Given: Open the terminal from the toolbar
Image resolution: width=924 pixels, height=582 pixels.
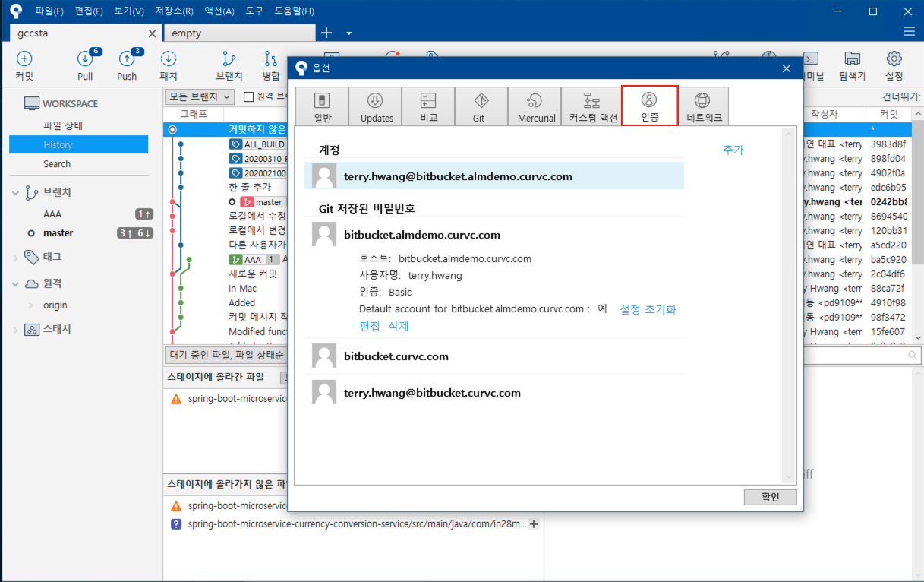Looking at the screenshot, I should (x=810, y=59).
